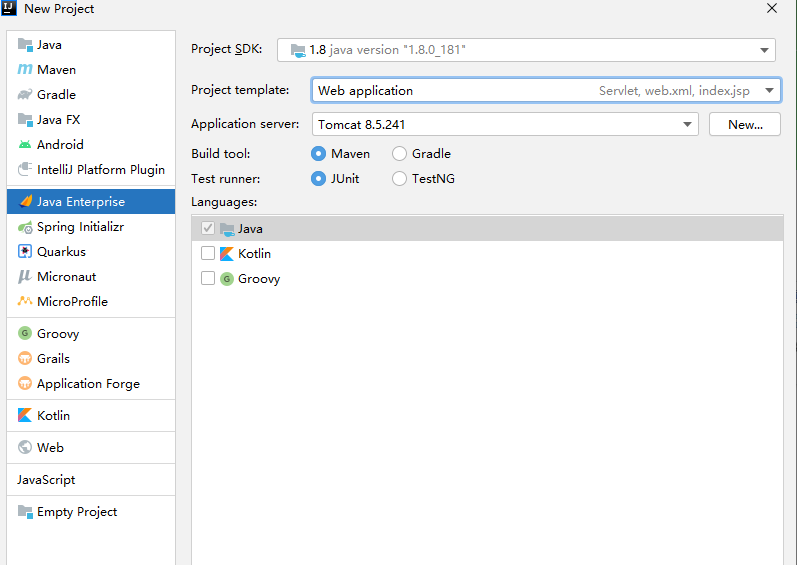Click the Kotlin icon in sidebar
The image size is (797, 565).
click(25, 415)
